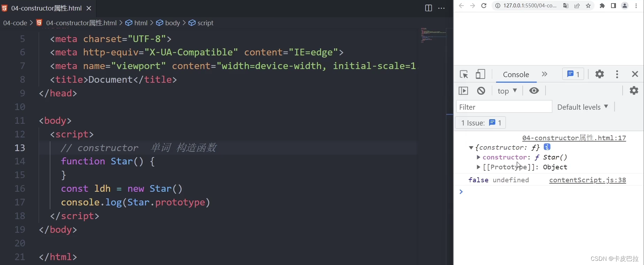
Task: Click the code minimap preview
Action: coord(433,35)
